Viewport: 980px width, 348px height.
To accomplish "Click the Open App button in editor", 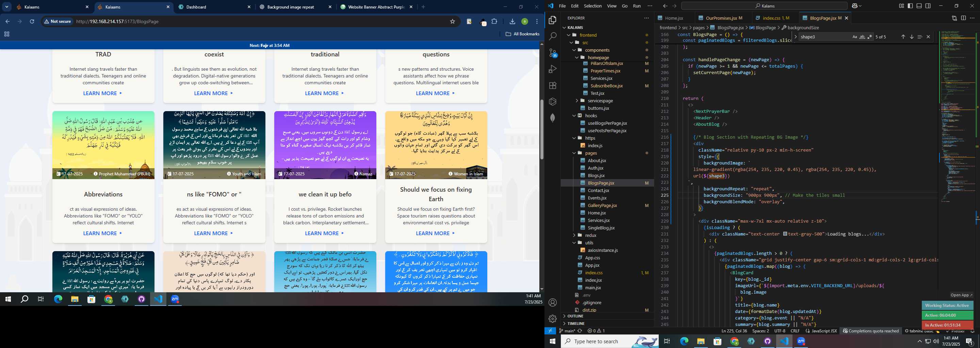I will click(961, 295).
